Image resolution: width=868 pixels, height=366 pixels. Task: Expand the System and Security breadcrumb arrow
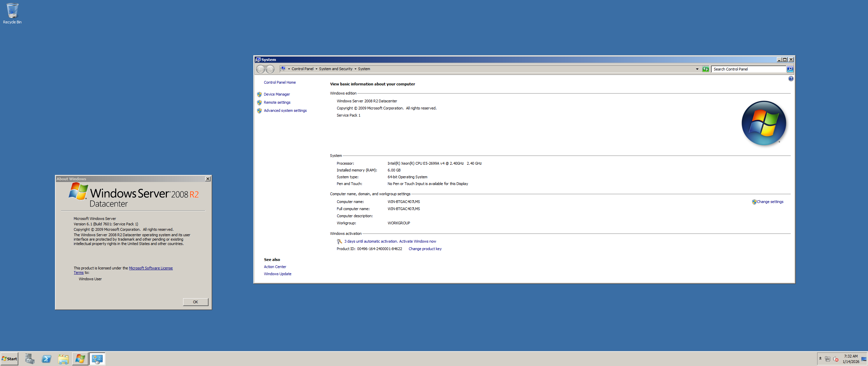point(355,69)
